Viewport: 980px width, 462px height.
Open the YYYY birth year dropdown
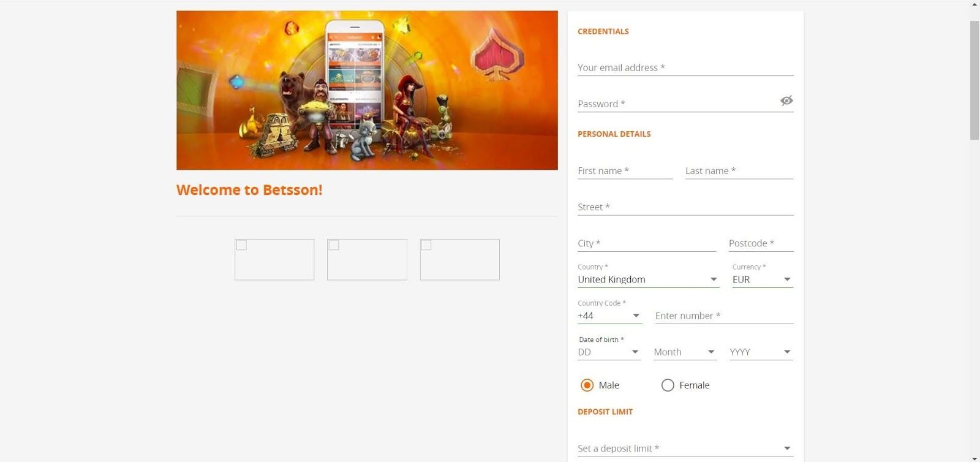[761, 352]
